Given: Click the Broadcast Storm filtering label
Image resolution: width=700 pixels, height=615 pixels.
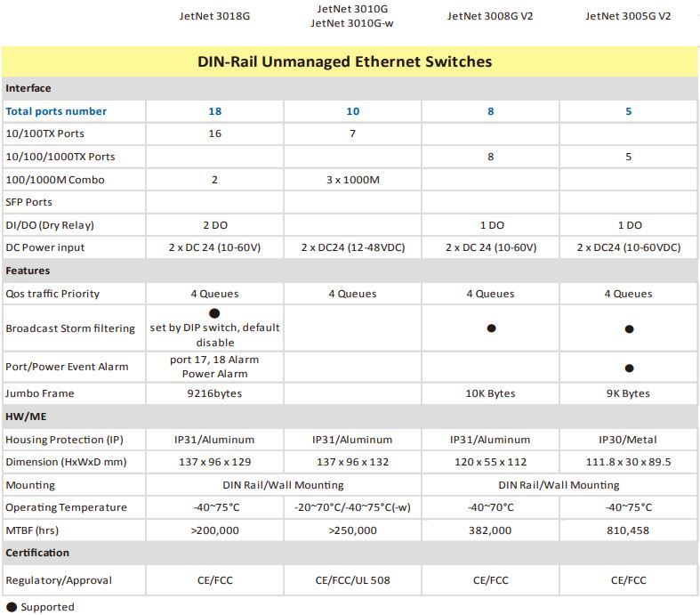Looking at the screenshot, I should (x=70, y=328).
